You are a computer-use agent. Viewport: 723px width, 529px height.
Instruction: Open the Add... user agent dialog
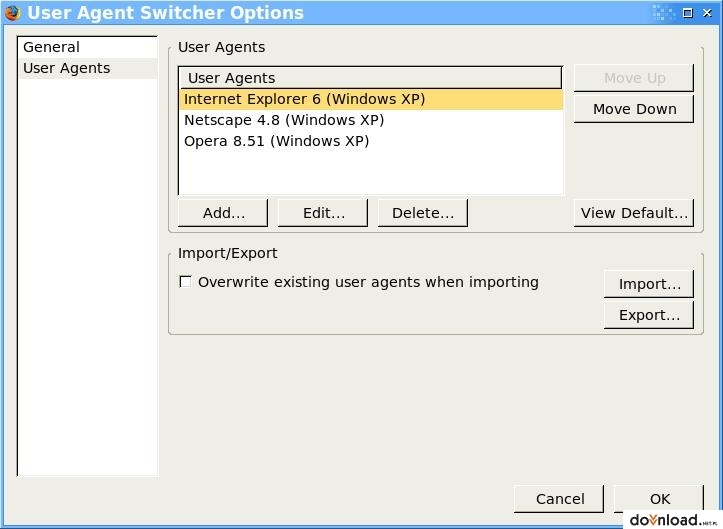[223, 213]
